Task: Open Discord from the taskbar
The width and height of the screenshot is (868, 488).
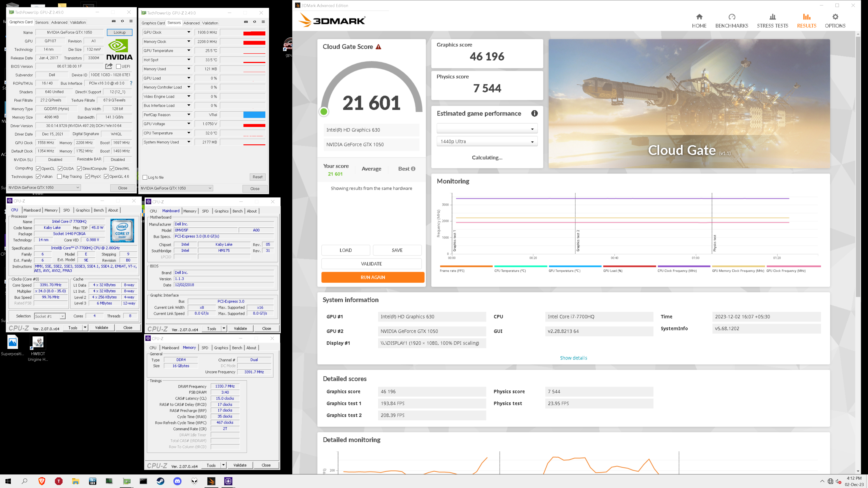Action: point(178,481)
